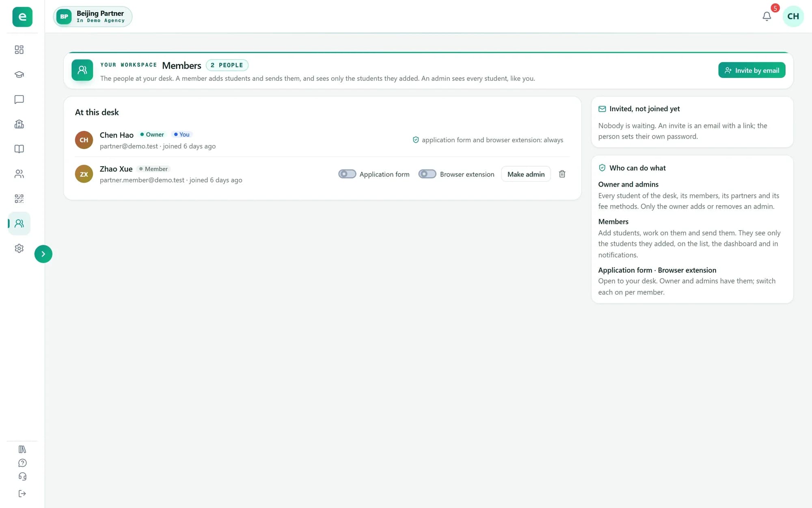Open the open-book sidebar icon

pyautogui.click(x=19, y=149)
